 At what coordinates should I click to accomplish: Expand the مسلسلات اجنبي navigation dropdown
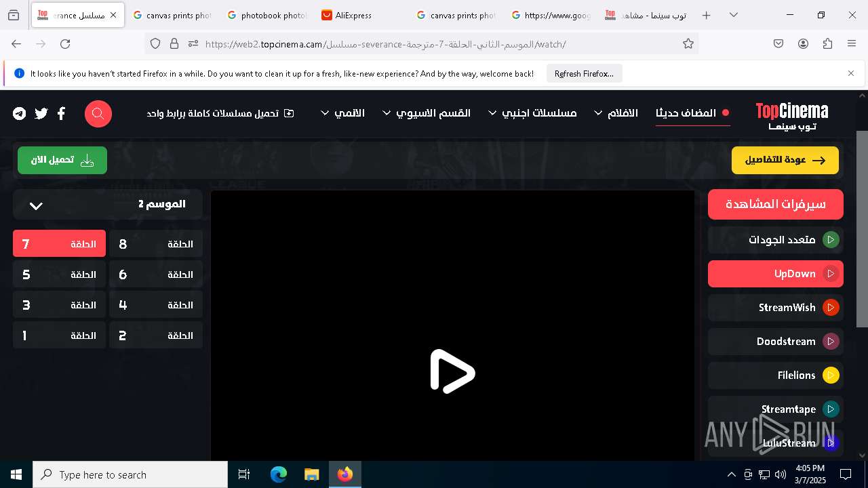point(532,113)
